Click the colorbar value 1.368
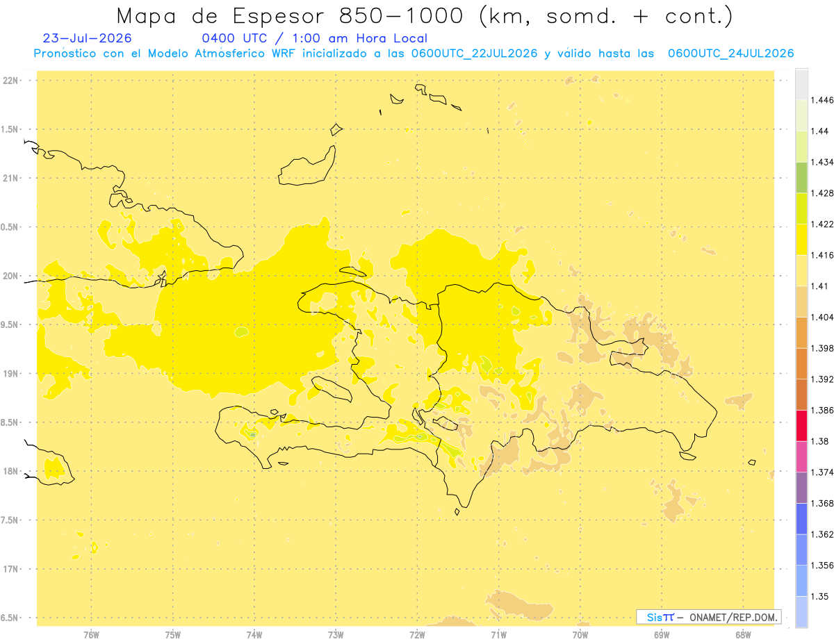 coord(822,503)
